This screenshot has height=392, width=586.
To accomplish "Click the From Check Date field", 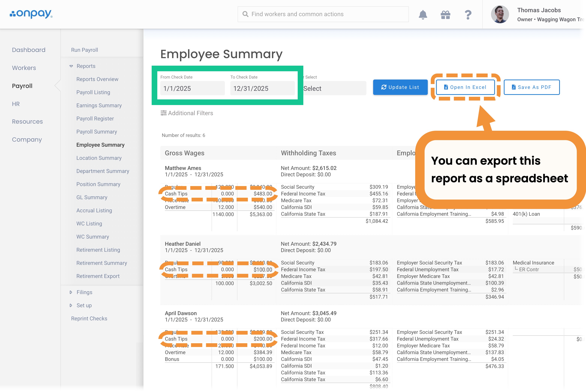I will point(192,88).
